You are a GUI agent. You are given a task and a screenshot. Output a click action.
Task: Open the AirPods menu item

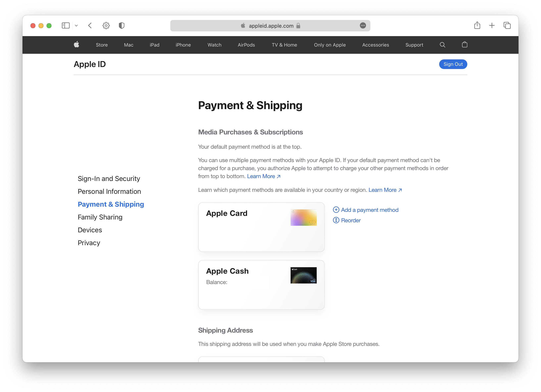click(x=246, y=45)
